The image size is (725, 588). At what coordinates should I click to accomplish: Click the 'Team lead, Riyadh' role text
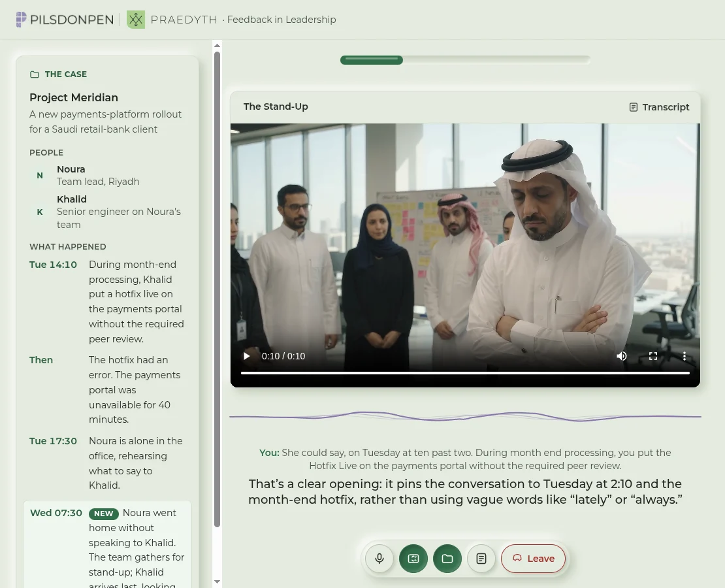[x=98, y=182]
